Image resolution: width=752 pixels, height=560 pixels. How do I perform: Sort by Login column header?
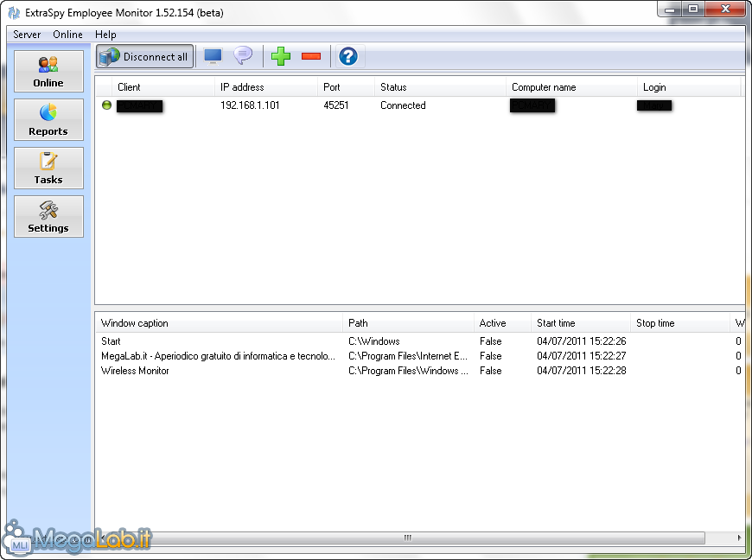[689, 87]
